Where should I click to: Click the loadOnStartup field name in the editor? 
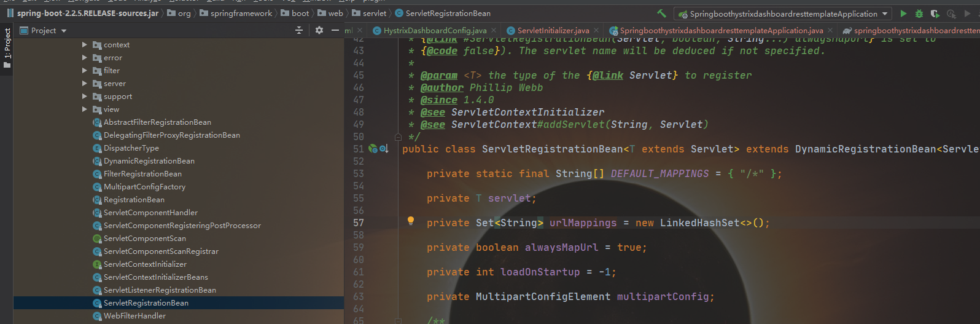[540, 272]
